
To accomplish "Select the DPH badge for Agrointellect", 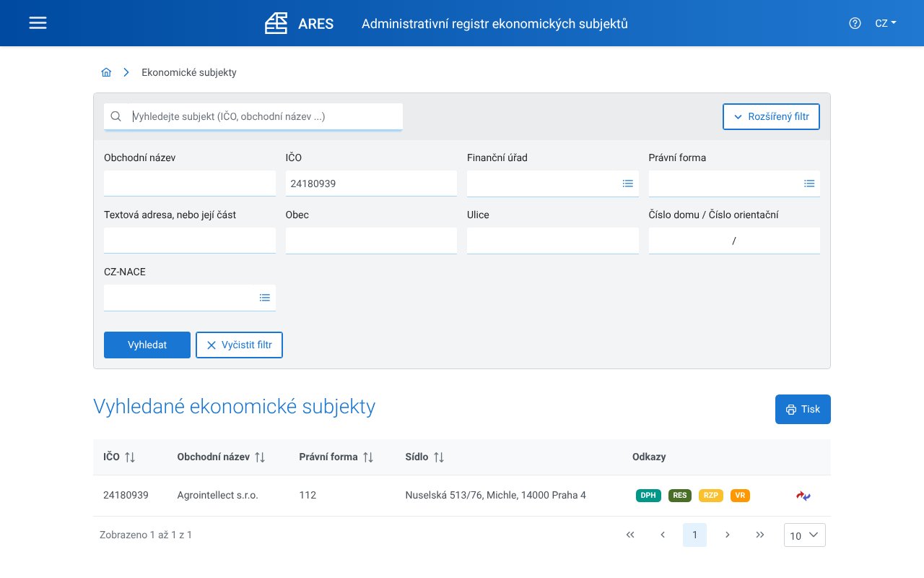I will coord(648,496).
